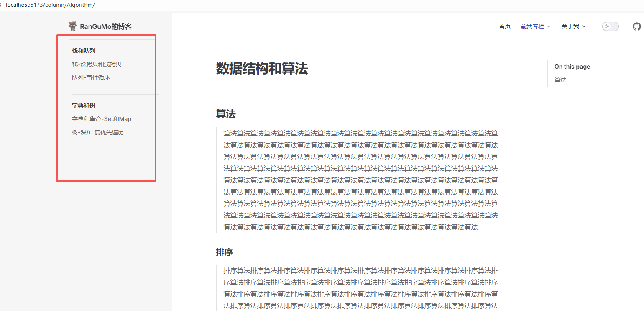Click the RanGuMo blog logo avatar
The height and width of the screenshot is (311, 644).
tap(73, 26)
